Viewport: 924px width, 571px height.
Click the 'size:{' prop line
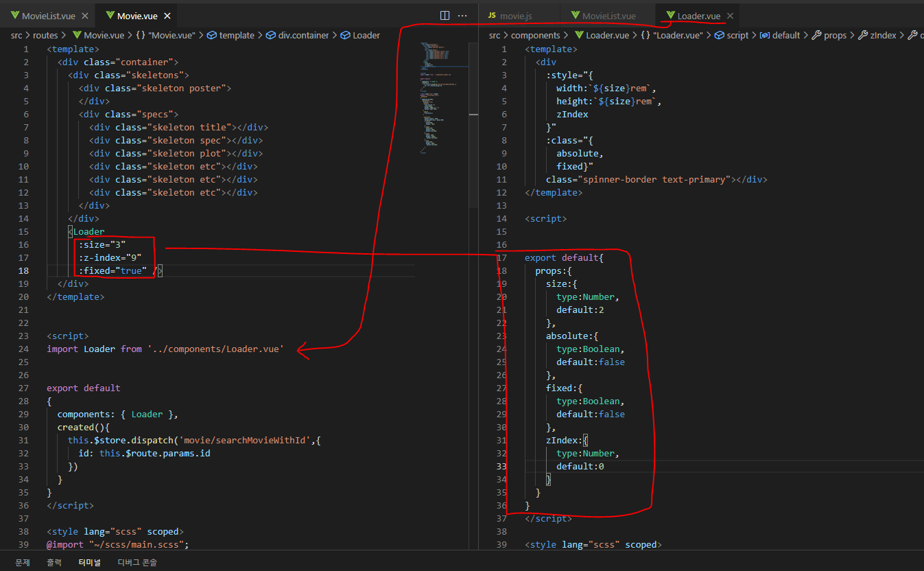tap(562, 283)
